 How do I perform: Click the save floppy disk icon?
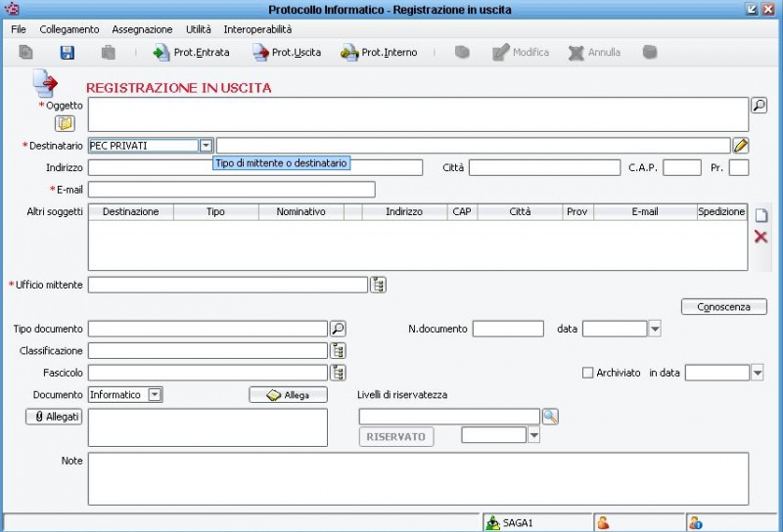(68, 53)
